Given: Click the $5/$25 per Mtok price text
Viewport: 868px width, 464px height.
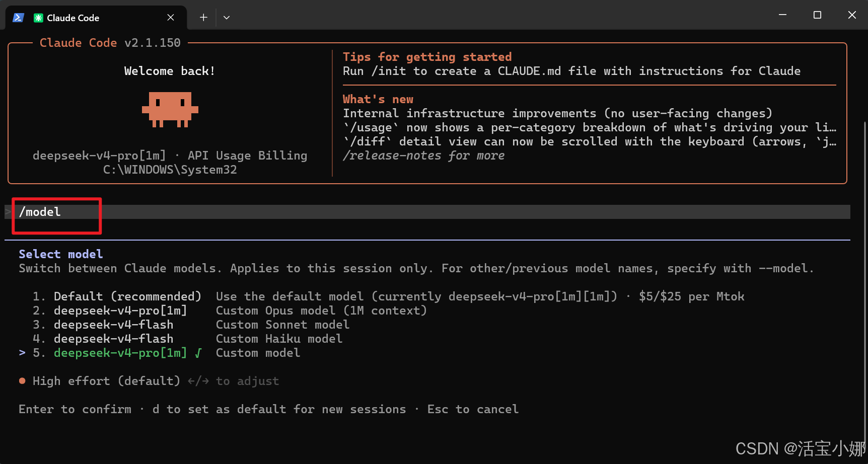Looking at the screenshot, I should [x=691, y=296].
